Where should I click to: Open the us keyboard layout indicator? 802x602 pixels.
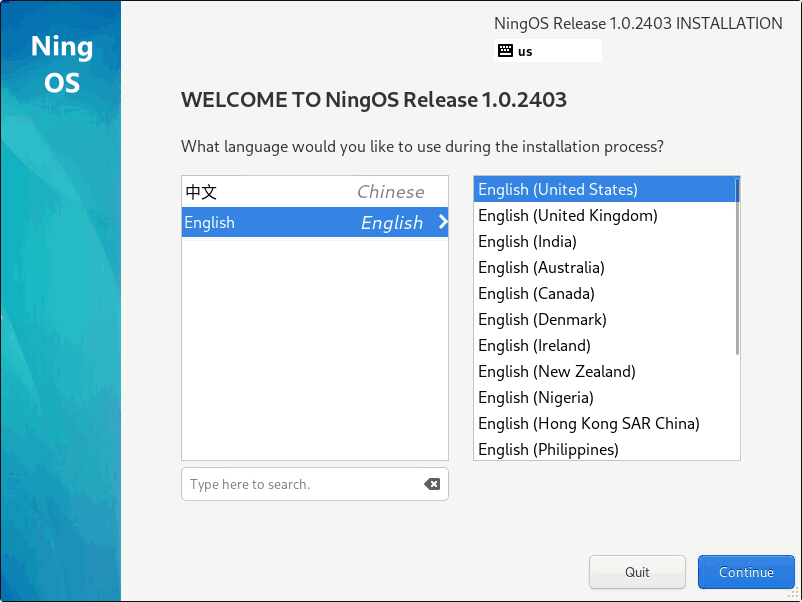point(548,51)
